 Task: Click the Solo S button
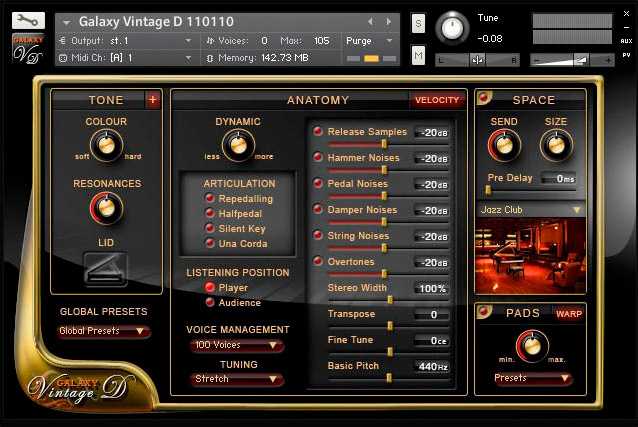click(418, 23)
